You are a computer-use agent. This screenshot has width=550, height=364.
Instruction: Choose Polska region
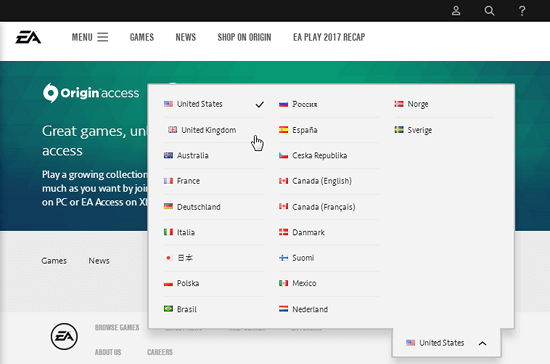214,283
